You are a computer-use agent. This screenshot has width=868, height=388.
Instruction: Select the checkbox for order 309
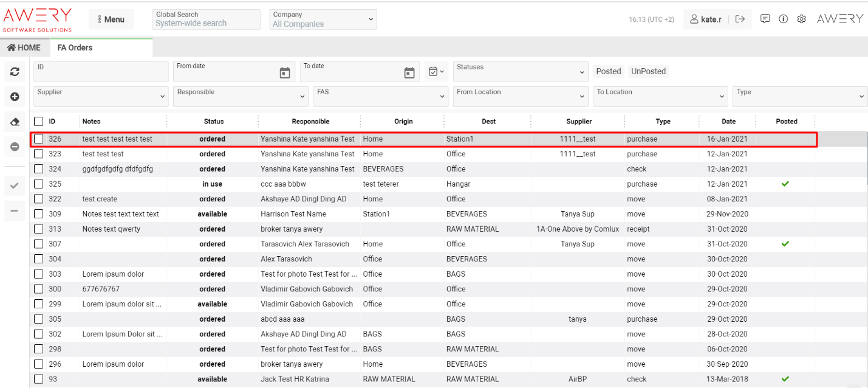pos(39,214)
